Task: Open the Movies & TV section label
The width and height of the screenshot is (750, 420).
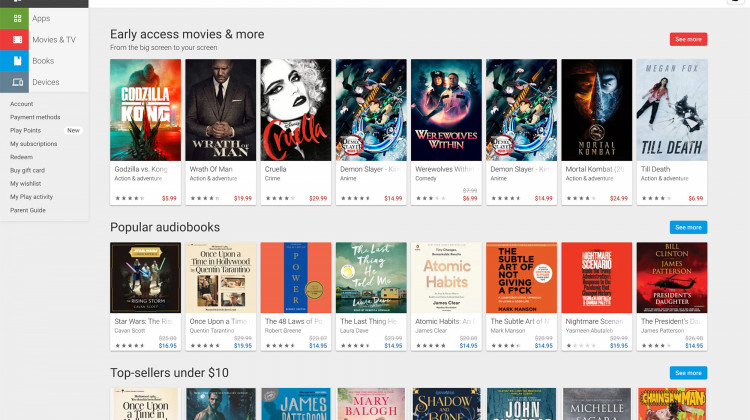Action: [x=54, y=40]
